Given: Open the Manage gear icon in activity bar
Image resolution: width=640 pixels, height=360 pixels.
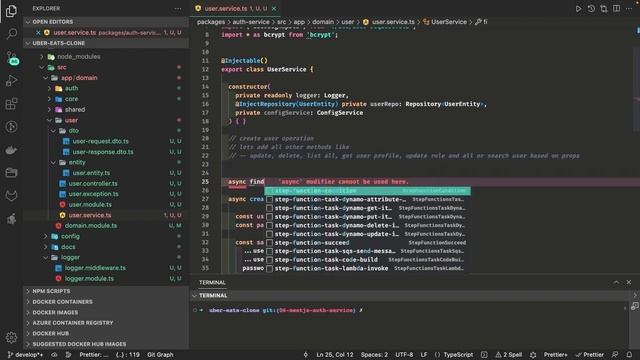Looking at the screenshot, I should click(11, 337).
